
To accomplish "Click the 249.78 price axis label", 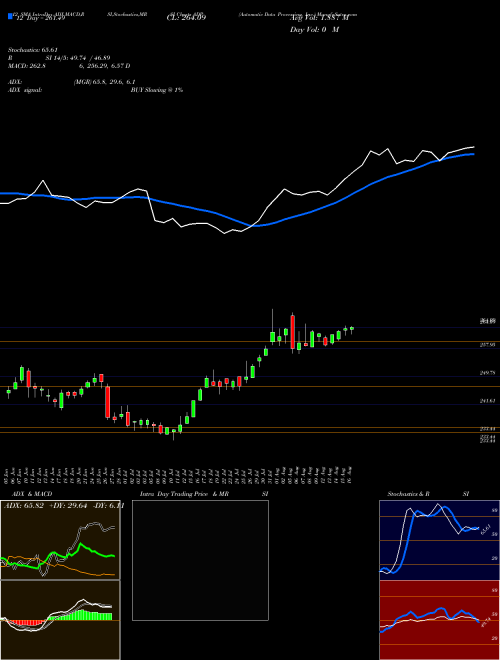I will 487,373.
